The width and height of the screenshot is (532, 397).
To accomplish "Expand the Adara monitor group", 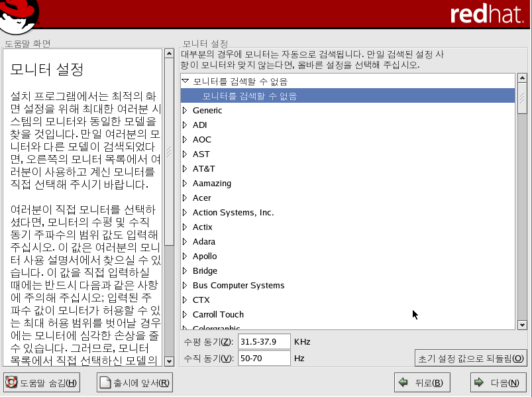I will tap(185, 242).
